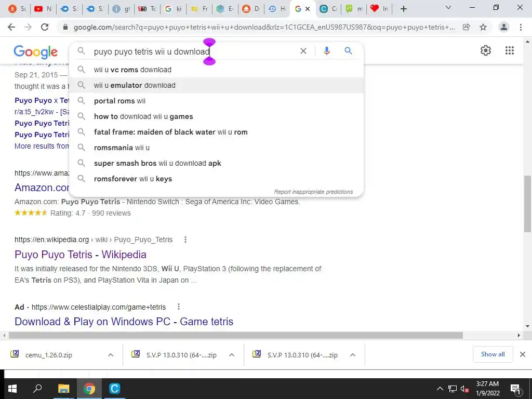Open options for second S.V.P 13.0.310 download

tap(353, 355)
